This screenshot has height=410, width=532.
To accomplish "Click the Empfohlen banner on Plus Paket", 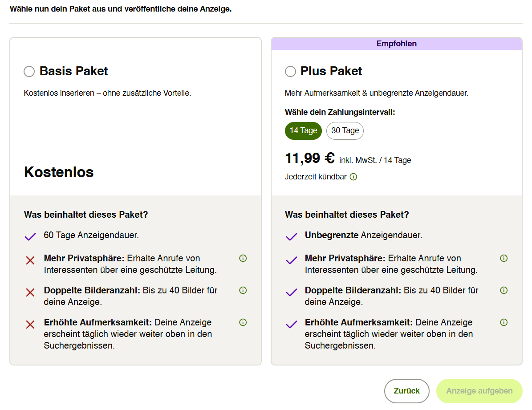I will pyautogui.click(x=397, y=44).
